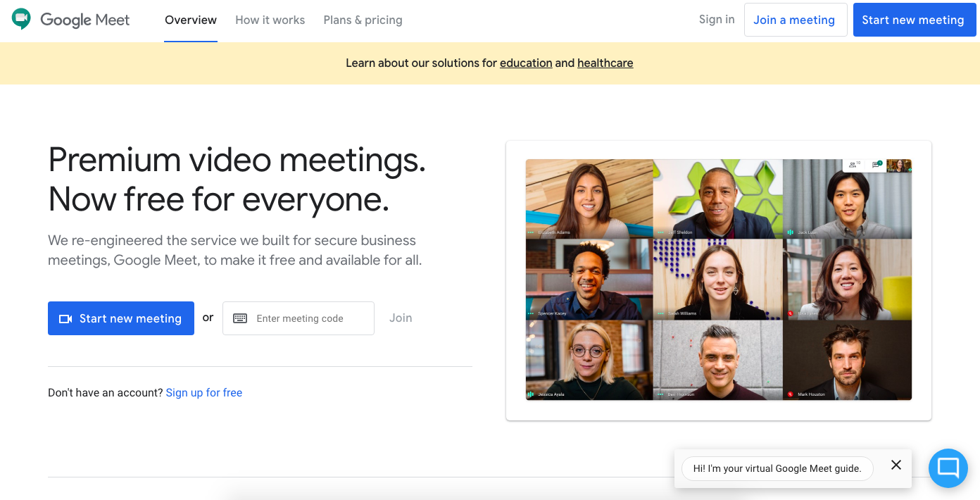
Task: Click the video meeting grid image
Action: pyautogui.click(x=719, y=280)
